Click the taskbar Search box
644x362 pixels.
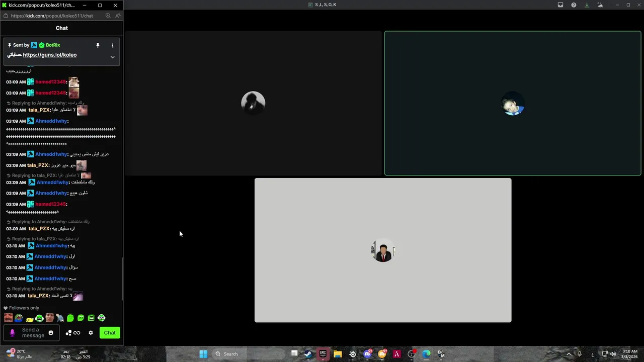[x=250, y=354]
